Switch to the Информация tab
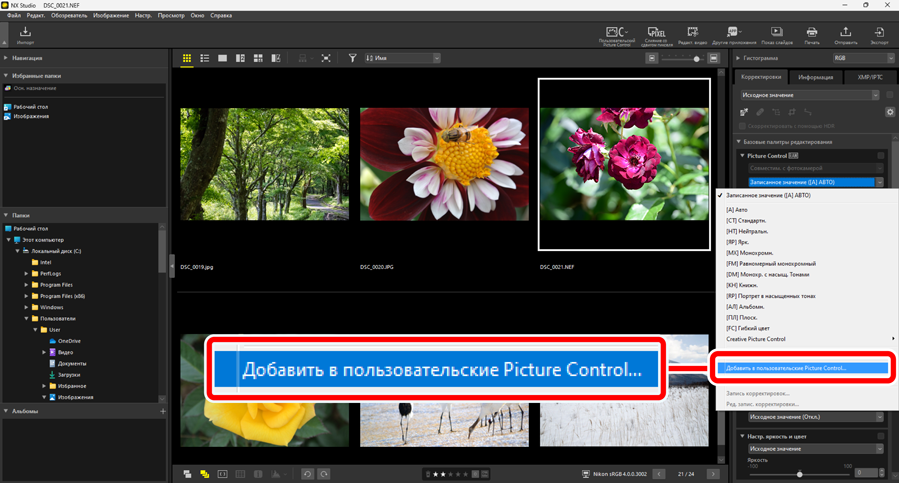 pyautogui.click(x=816, y=77)
